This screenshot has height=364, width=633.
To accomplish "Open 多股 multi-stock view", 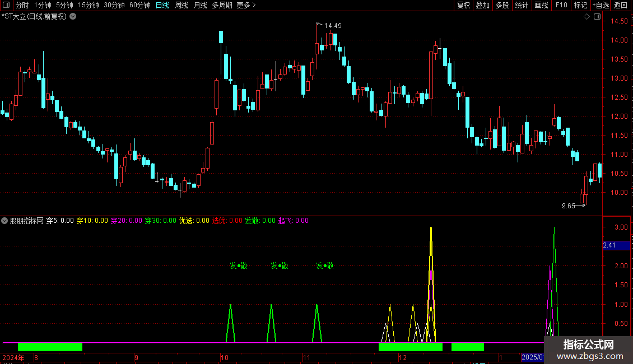I will tap(502, 5).
